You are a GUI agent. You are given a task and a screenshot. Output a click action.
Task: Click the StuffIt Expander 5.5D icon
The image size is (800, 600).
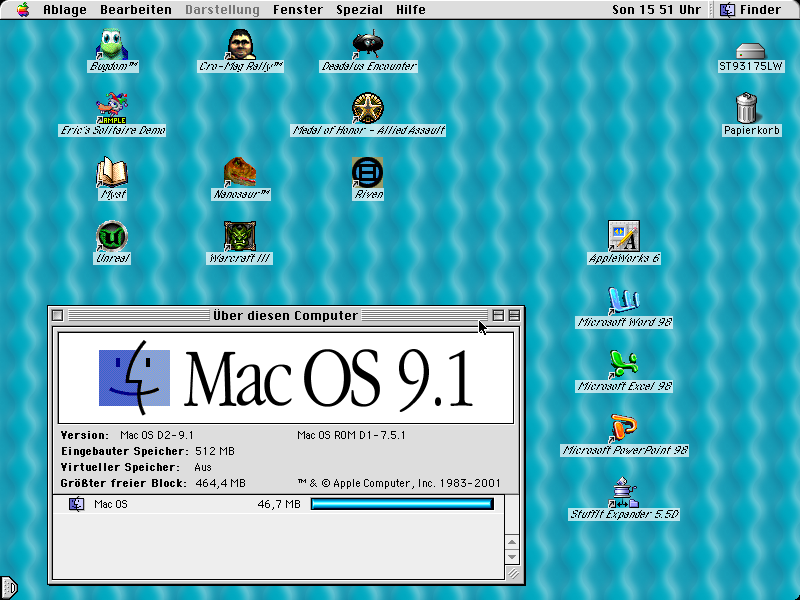623,492
